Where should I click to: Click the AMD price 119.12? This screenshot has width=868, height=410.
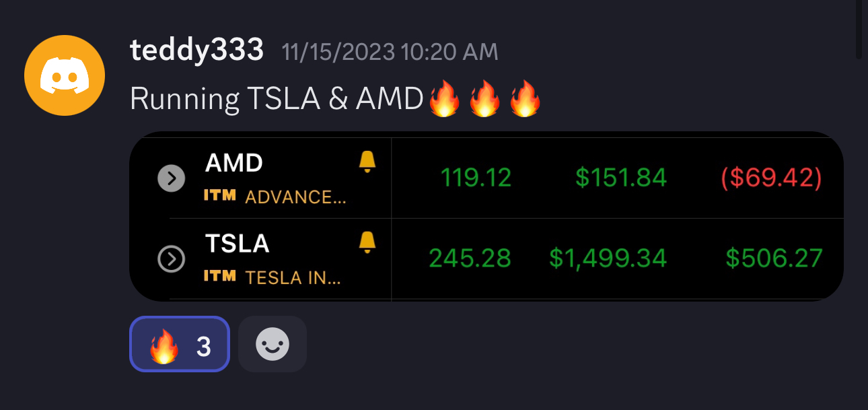point(476,178)
